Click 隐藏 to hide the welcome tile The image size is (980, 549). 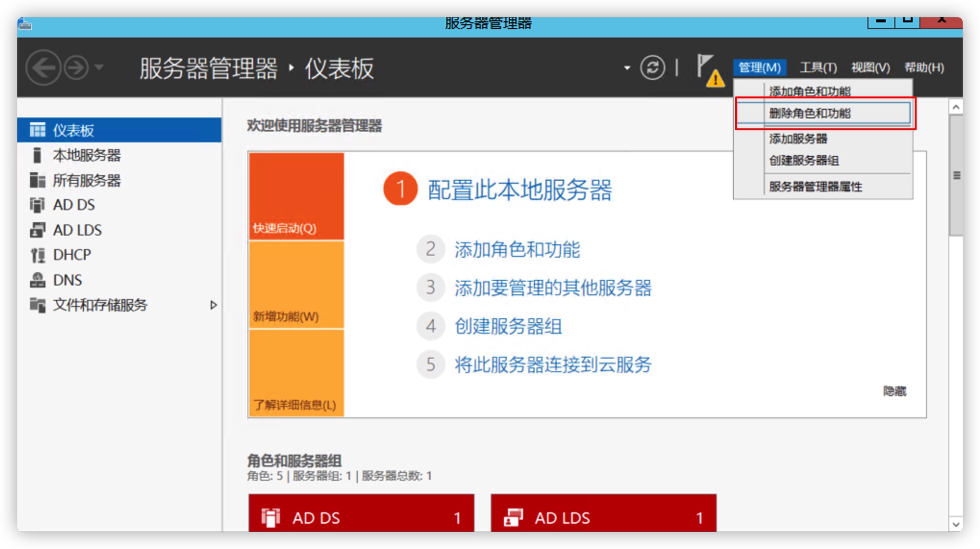pyautogui.click(x=895, y=391)
